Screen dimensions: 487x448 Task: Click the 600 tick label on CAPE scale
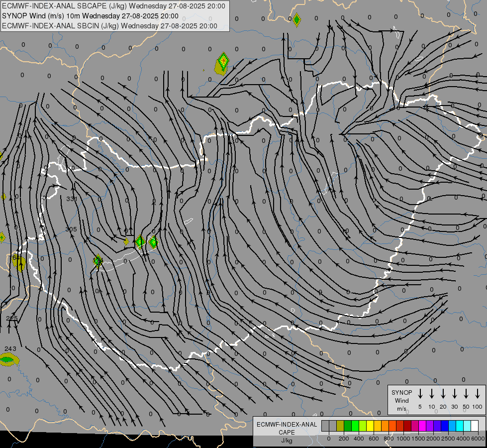[374, 439]
